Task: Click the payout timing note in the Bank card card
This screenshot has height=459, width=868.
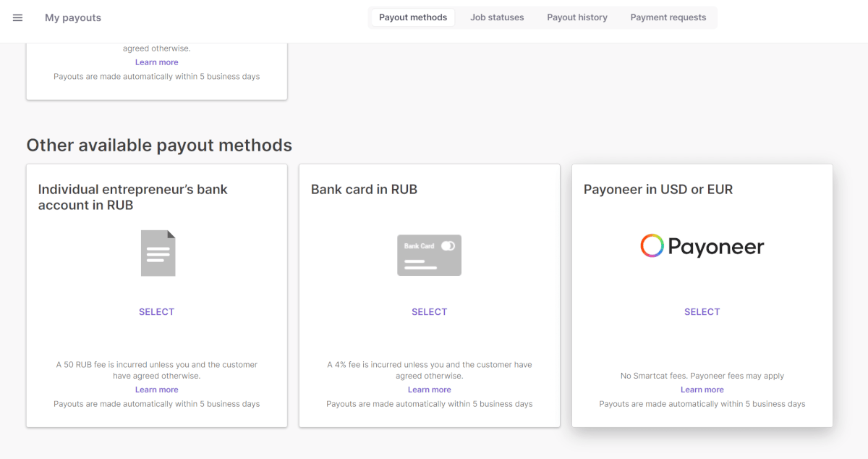Action: pyautogui.click(x=429, y=404)
